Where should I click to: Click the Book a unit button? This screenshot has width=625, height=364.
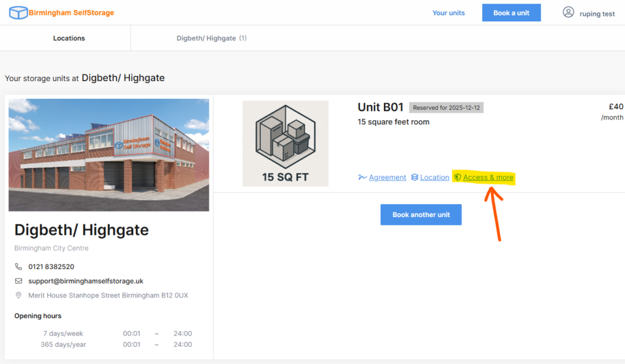[x=511, y=12]
